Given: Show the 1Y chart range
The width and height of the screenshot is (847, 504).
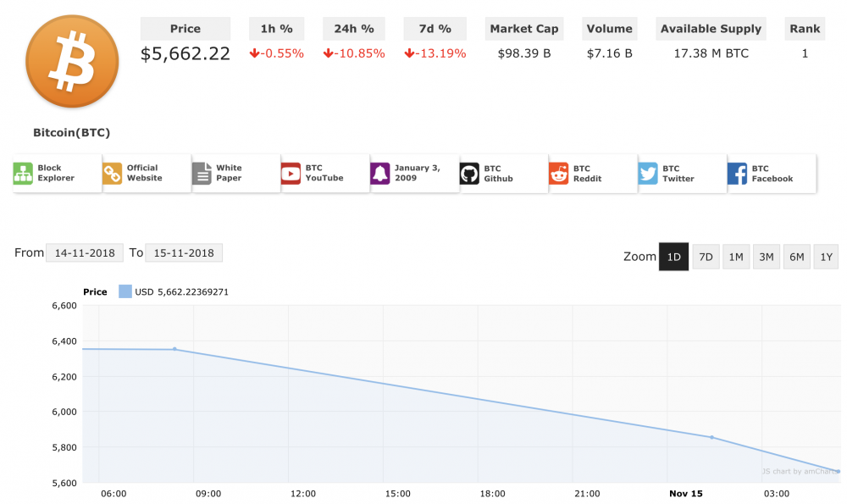Looking at the screenshot, I should click(826, 257).
